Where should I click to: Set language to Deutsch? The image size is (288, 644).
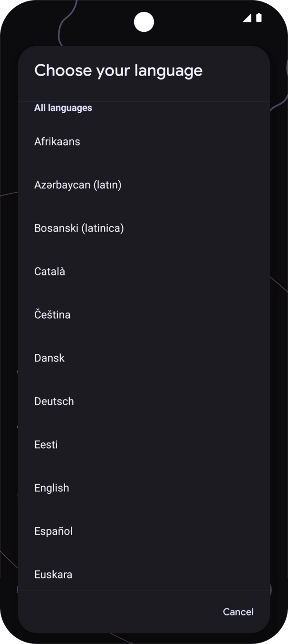tap(54, 401)
